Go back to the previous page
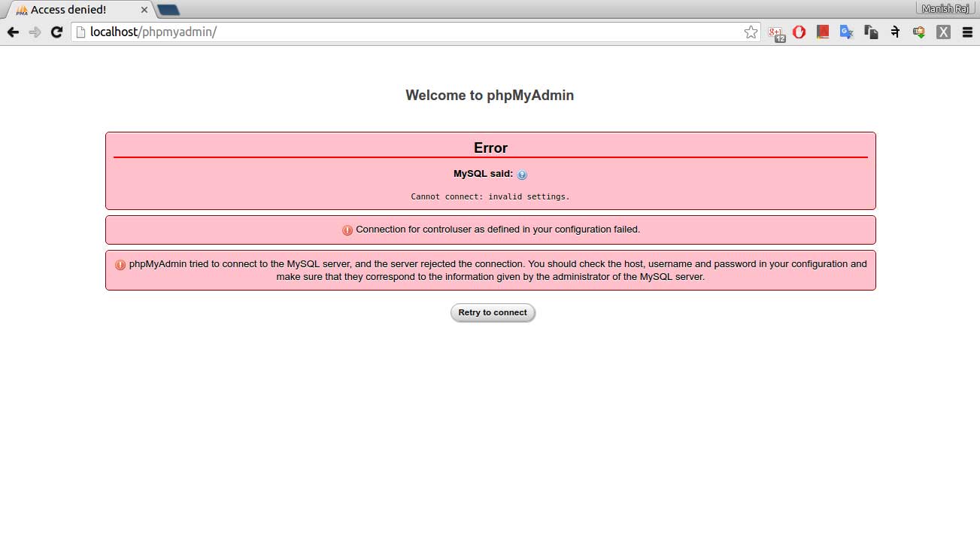The image size is (980, 560). point(13,32)
